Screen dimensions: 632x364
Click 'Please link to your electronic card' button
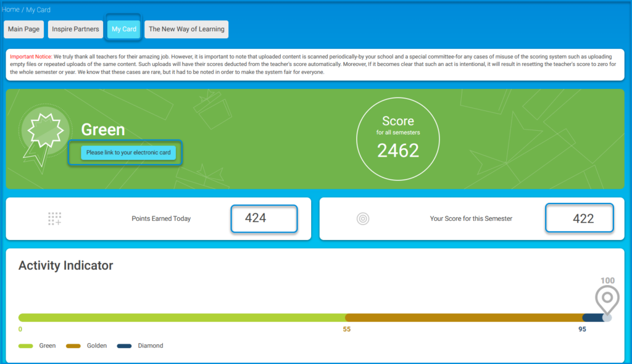pyautogui.click(x=128, y=152)
